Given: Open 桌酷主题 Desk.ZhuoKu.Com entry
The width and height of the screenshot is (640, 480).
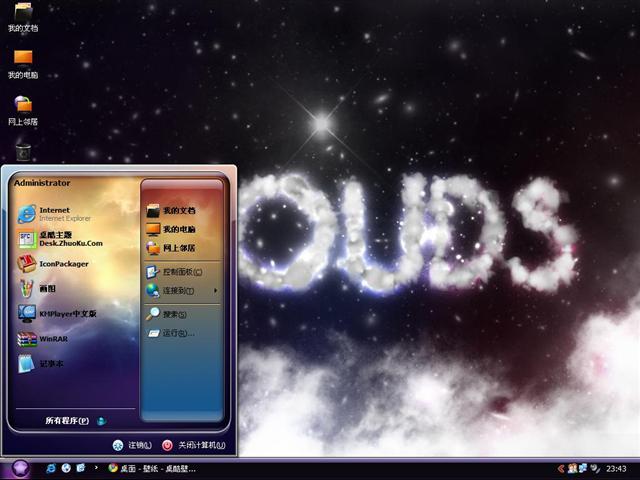Looking at the screenshot, I should pos(60,239).
